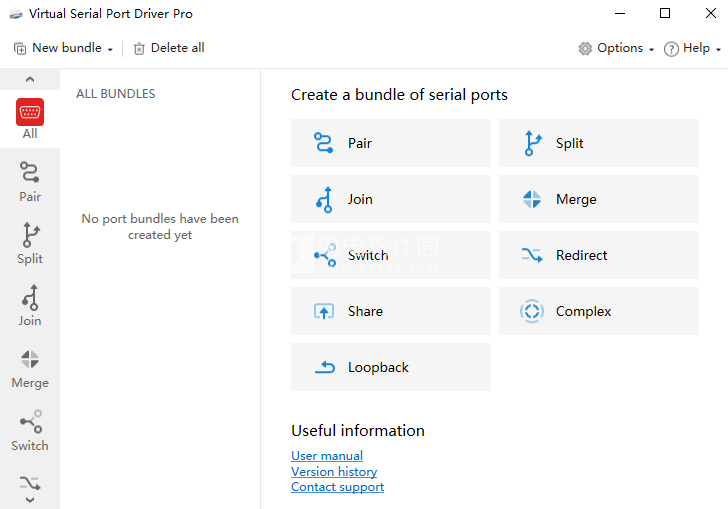Click the ALL BUNDLES heading
728x509 pixels.
click(x=116, y=94)
